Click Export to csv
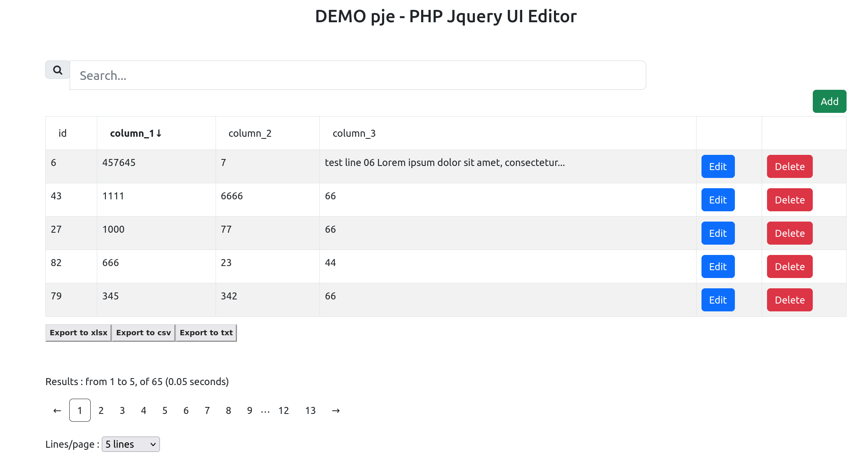The image size is (868, 465). (143, 332)
